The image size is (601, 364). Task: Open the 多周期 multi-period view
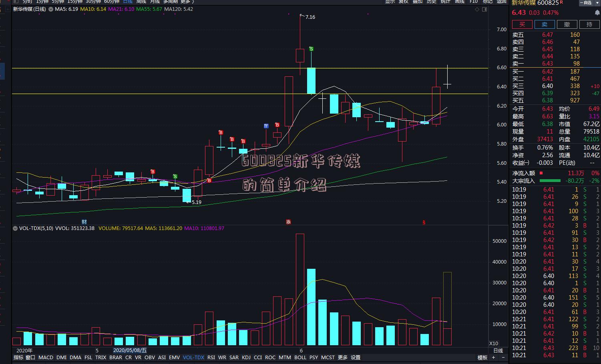(x=170, y=2)
